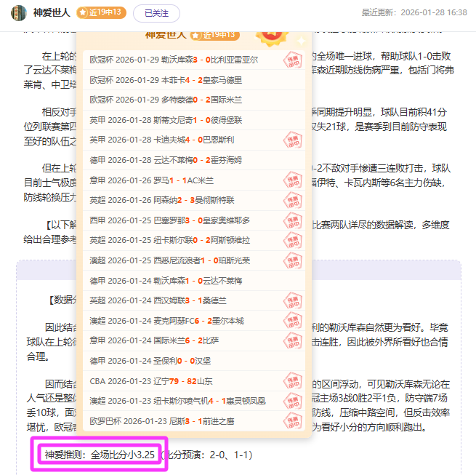The height and width of the screenshot is (475, 476).
Task: Click the 神爱推测 全场比分小3.25 prediction text
Action: click(100, 455)
